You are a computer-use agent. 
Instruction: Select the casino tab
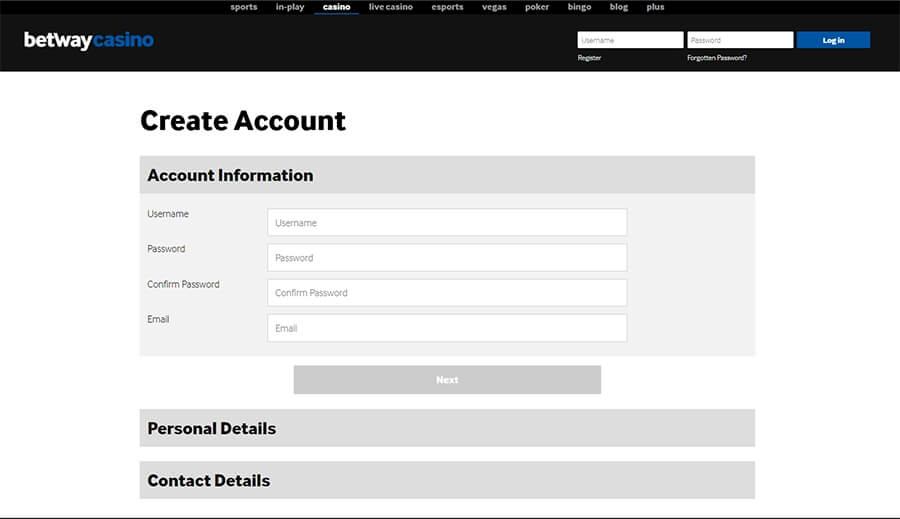[336, 7]
